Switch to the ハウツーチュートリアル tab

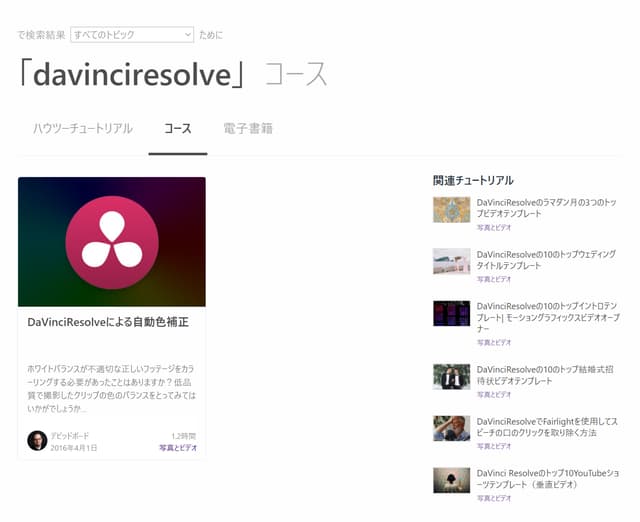coord(83,129)
